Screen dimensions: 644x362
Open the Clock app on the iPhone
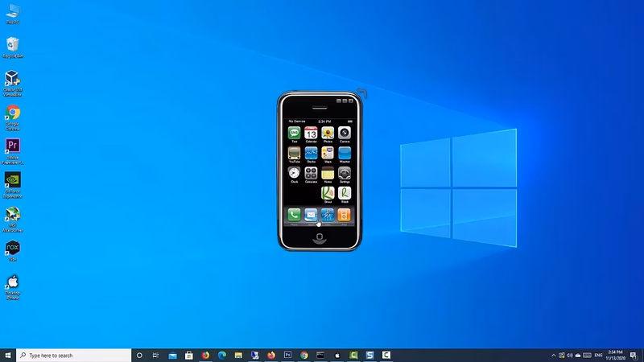(294, 173)
